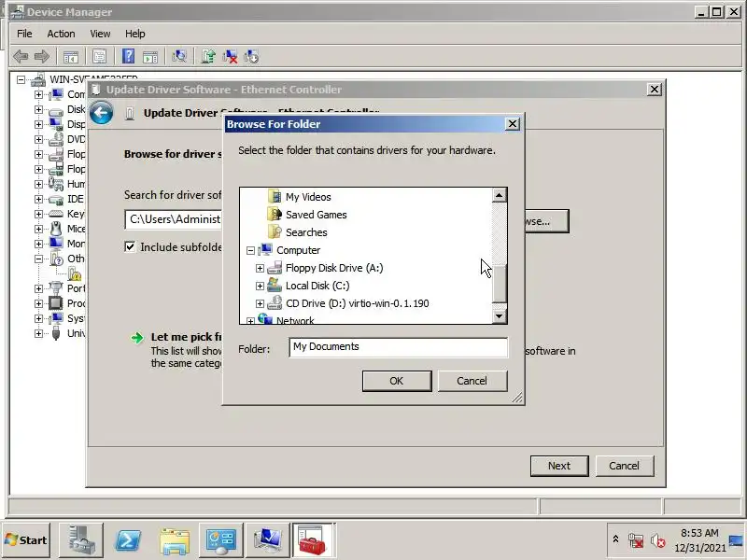Click the muted speaker tray icon

click(x=658, y=540)
